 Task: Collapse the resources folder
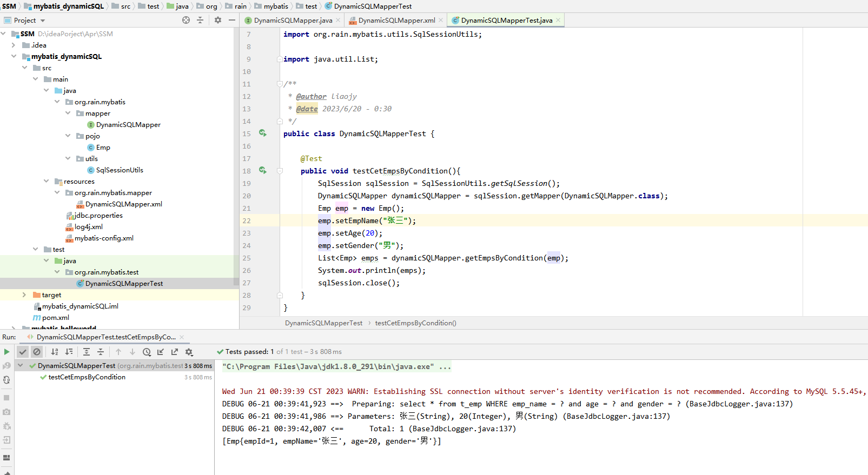(x=46, y=181)
